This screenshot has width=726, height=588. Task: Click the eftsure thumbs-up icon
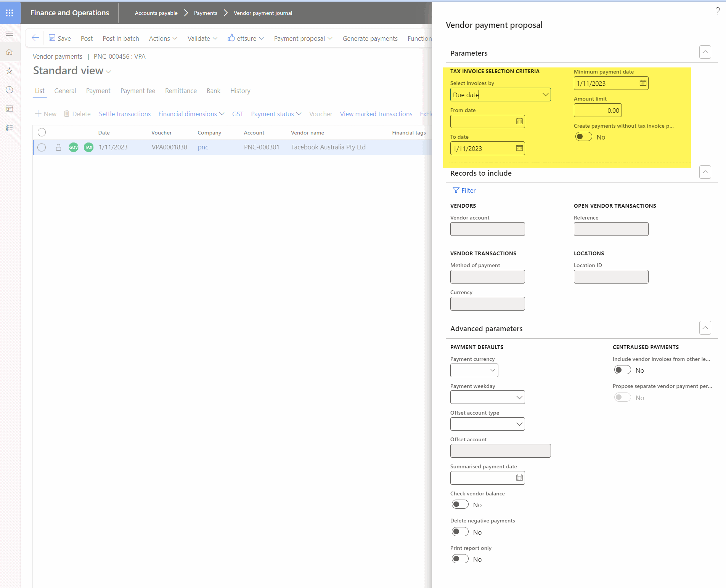[x=231, y=38]
